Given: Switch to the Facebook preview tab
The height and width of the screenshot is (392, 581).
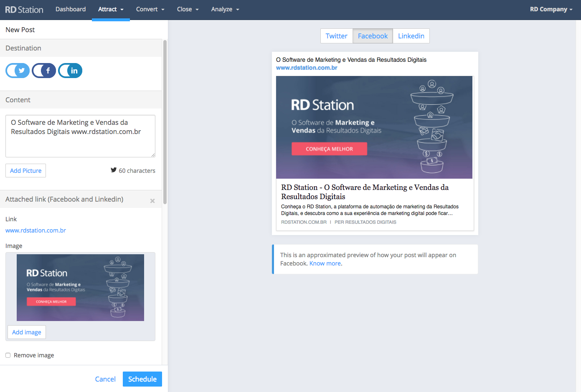Looking at the screenshot, I should click(x=373, y=36).
